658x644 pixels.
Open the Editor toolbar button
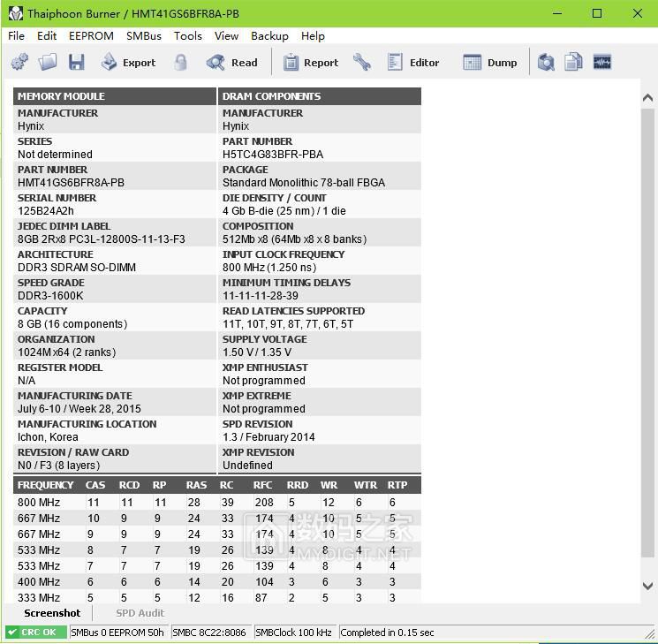pyautogui.click(x=413, y=62)
